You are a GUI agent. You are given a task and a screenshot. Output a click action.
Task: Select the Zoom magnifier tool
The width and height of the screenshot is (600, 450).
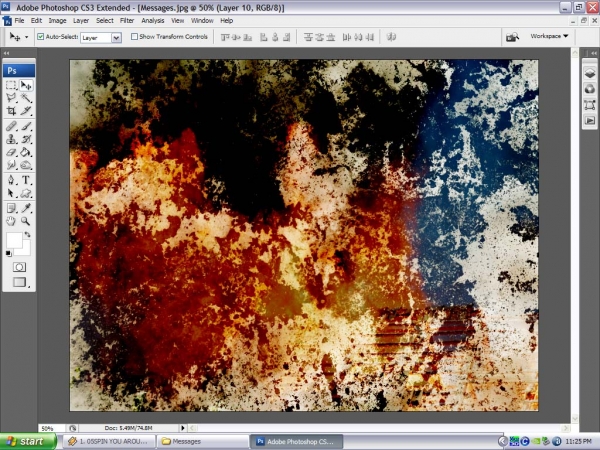click(x=26, y=221)
